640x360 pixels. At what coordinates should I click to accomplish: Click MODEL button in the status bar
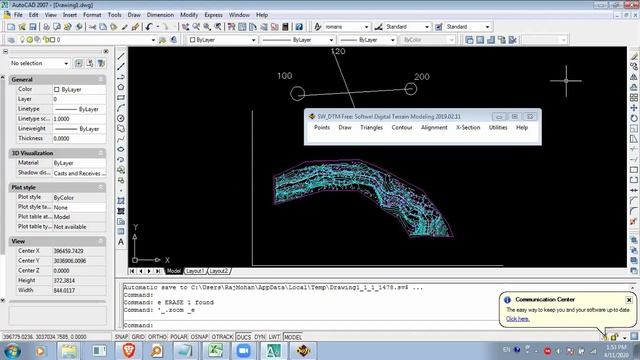[293, 337]
